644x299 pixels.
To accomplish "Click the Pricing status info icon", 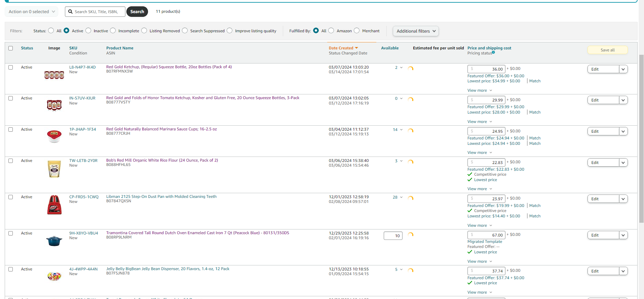I will tap(493, 52).
